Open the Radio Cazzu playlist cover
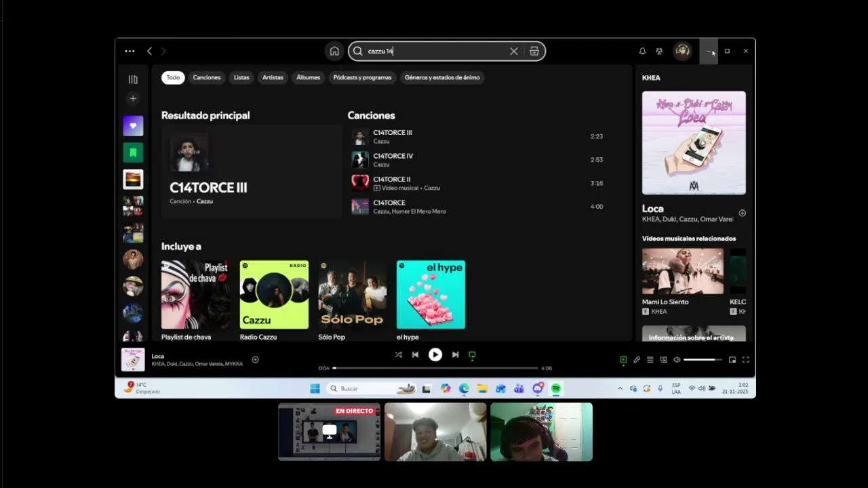The height and width of the screenshot is (488, 868). coord(274,295)
